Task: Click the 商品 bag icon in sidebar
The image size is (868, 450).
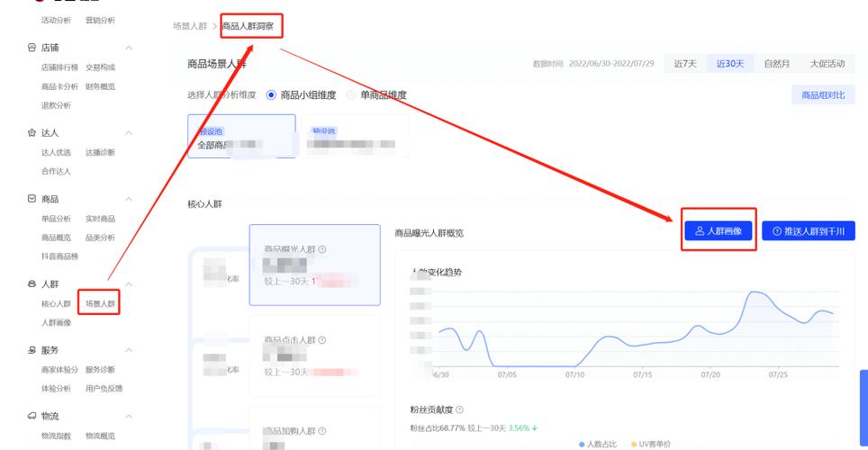Action: pyautogui.click(x=32, y=199)
